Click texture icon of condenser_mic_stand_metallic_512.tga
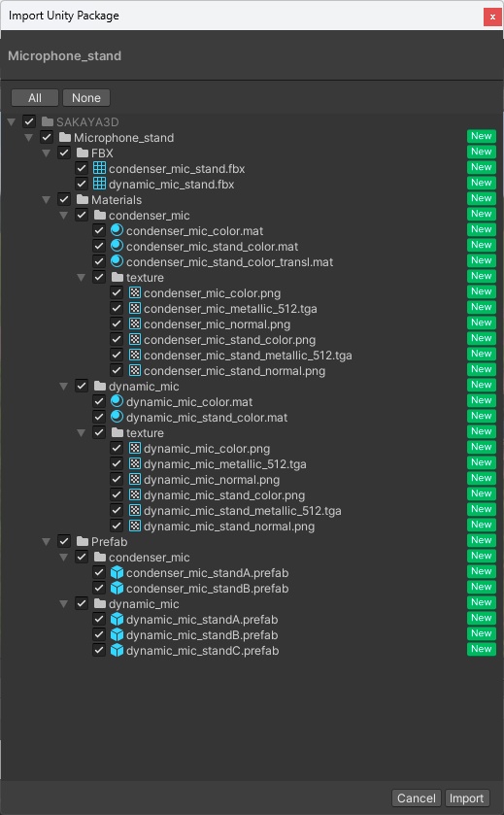 pos(135,355)
